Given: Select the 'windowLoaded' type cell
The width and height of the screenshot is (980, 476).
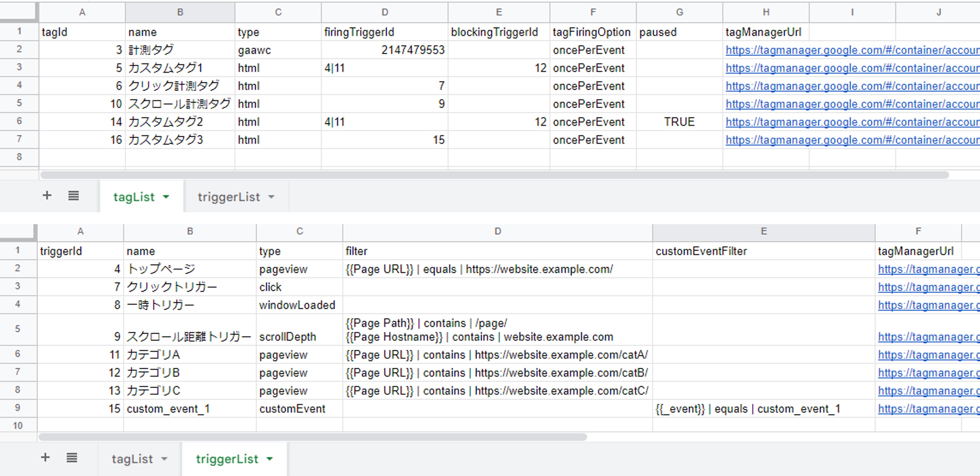Looking at the screenshot, I should [x=299, y=305].
